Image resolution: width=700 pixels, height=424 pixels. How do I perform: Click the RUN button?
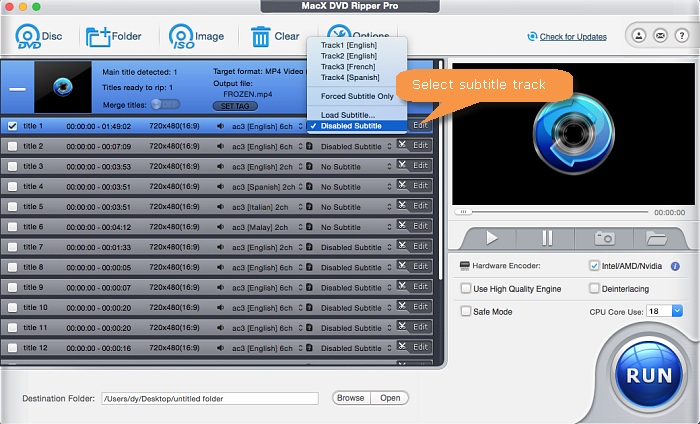649,375
